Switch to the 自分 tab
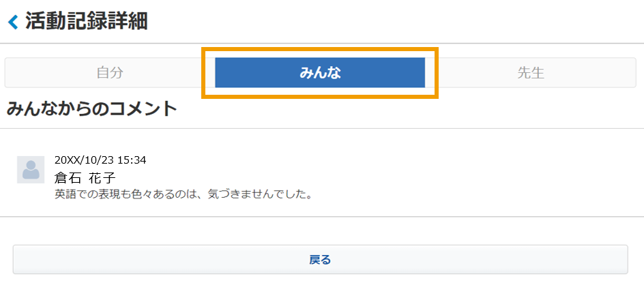 (110, 73)
